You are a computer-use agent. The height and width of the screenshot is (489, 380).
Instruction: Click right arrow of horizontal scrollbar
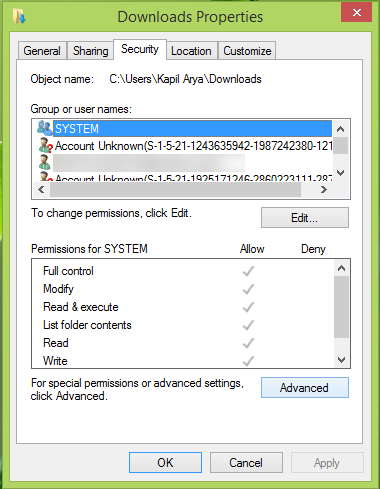pos(323,190)
